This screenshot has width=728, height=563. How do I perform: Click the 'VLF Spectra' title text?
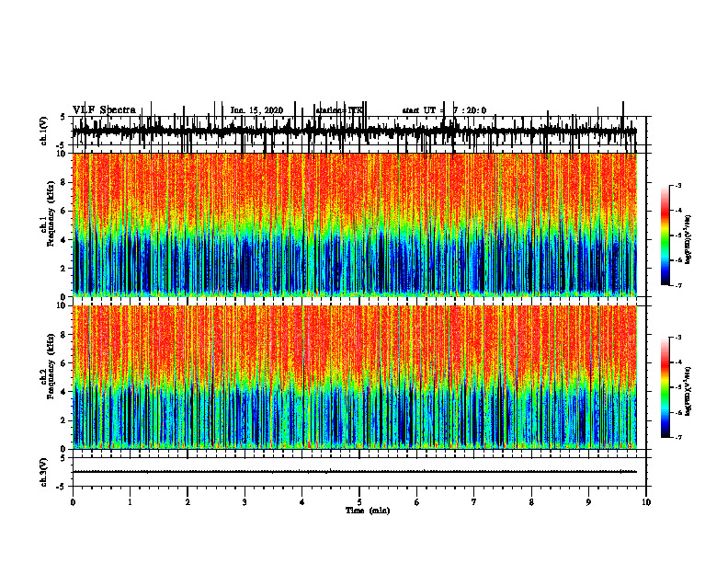[104, 110]
